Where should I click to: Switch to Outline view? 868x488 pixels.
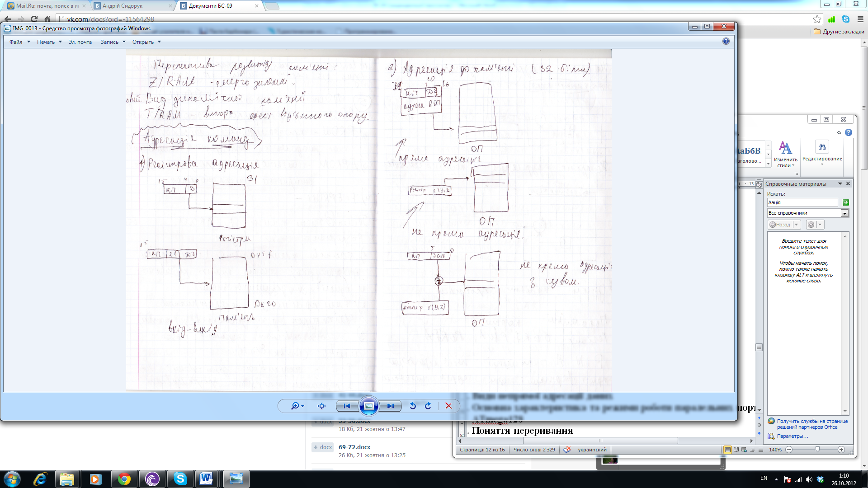752,450
